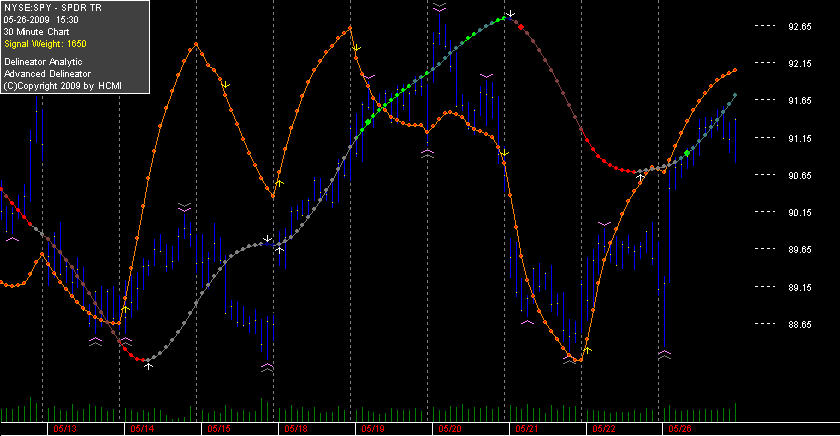Click the Advanced Delineator label
Image resolution: width=840 pixels, height=436 pixels.
(x=47, y=74)
